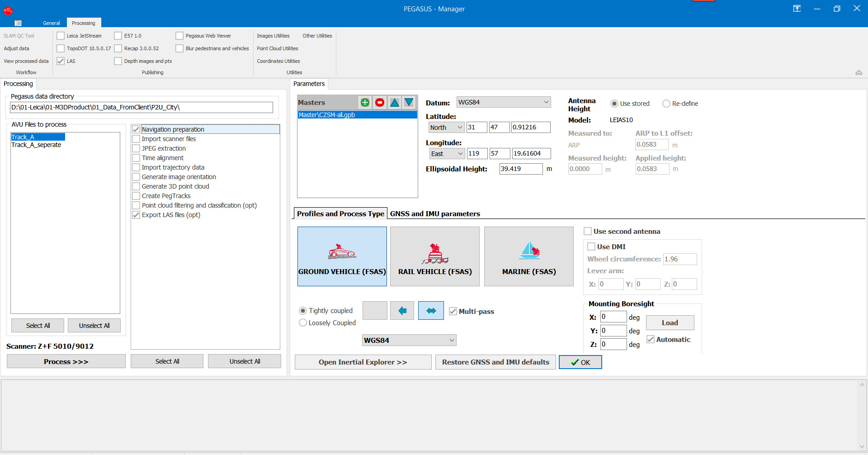Select Re-define antenna height radio
The width and height of the screenshot is (868, 455).
(666, 104)
